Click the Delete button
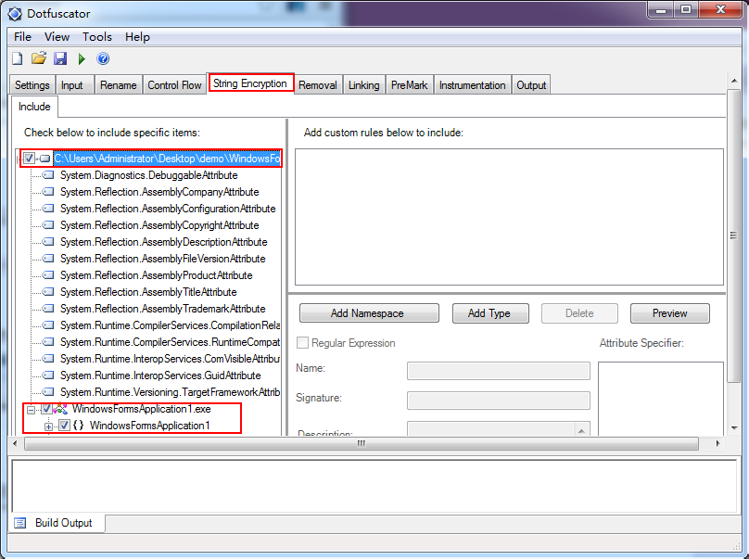Screen dimensions: 749x560 pyautogui.click(x=579, y=313)
